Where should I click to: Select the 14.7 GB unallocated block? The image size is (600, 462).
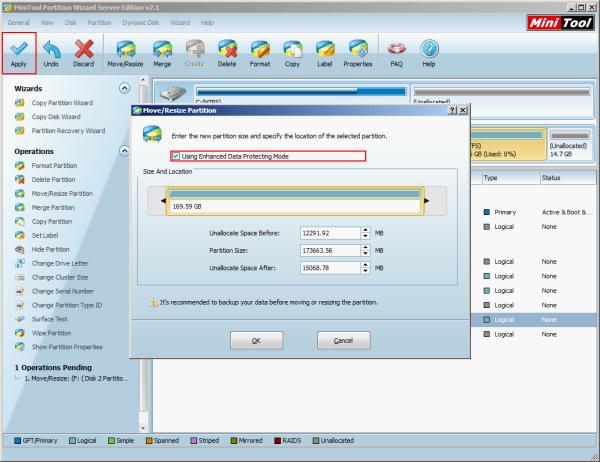(x=570, y=144)
